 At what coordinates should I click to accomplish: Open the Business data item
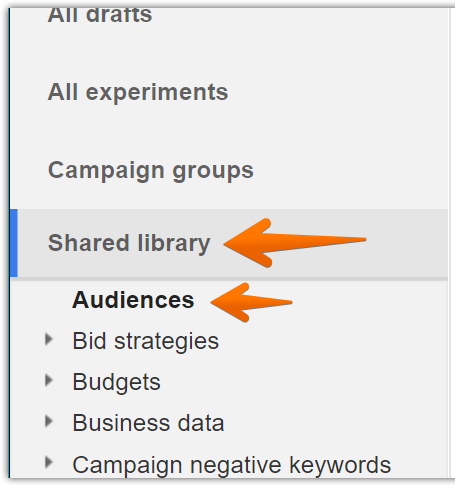tap(148, 423)
